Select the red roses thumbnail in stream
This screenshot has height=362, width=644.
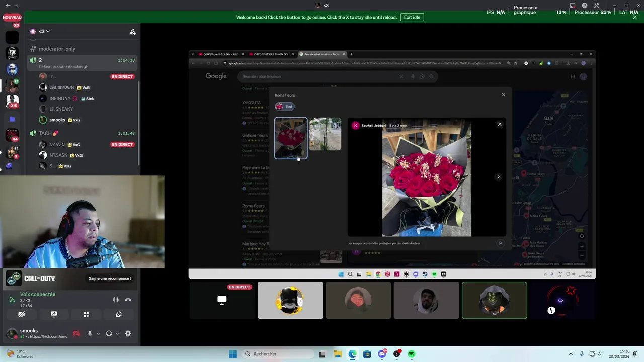pyautogui.click(x=291, y=138)
